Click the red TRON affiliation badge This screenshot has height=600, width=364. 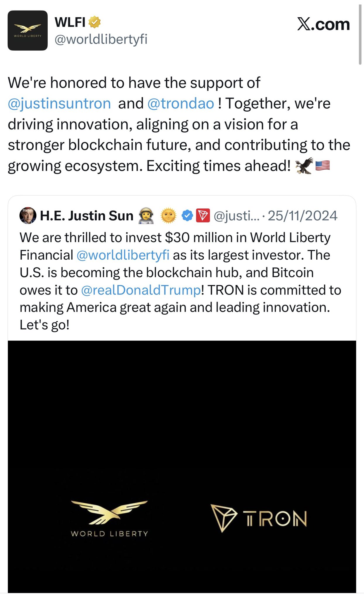click(x=203, y=216)
